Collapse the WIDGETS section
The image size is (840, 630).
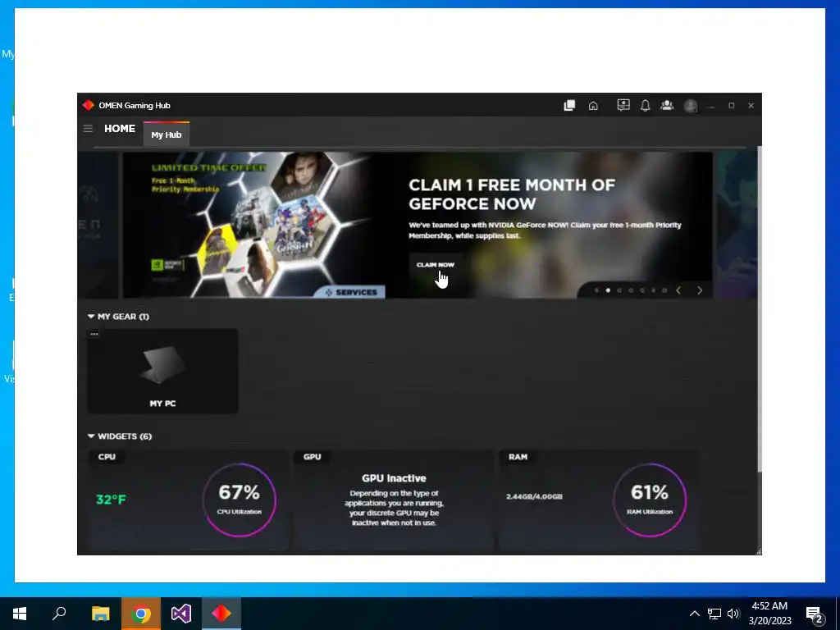click(91, 436)
